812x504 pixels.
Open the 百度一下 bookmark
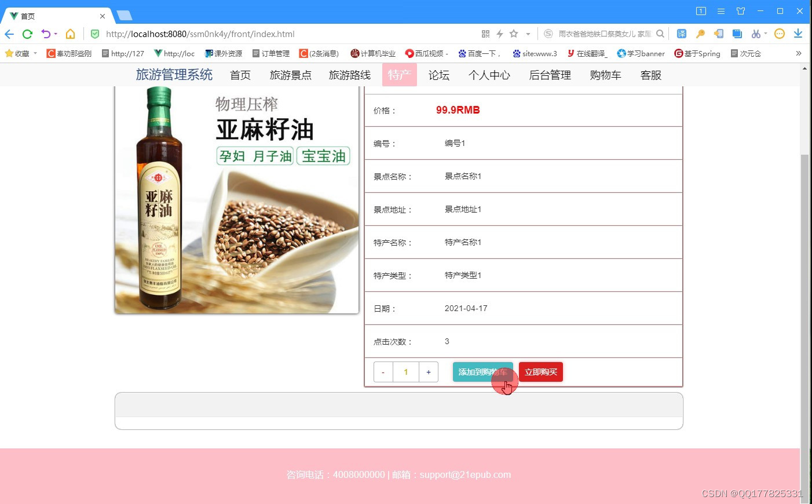point(479,53)
